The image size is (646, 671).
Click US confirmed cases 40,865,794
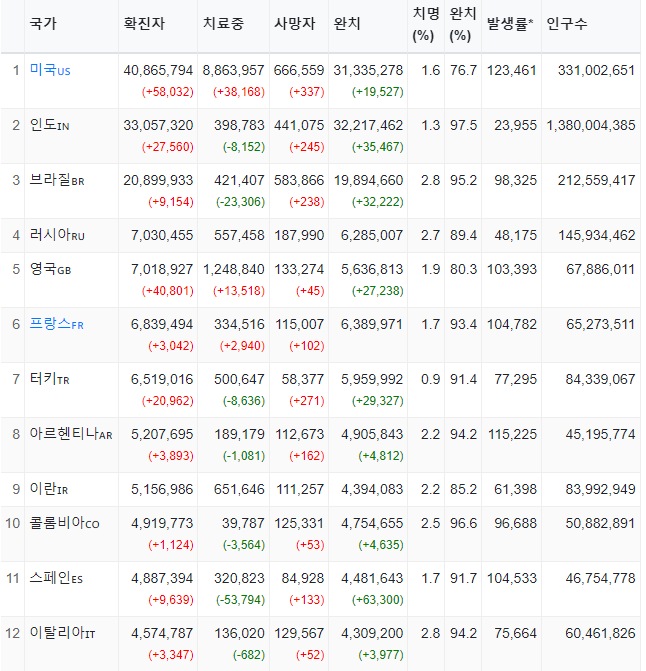pyautogui.click(x=158, y=70)
